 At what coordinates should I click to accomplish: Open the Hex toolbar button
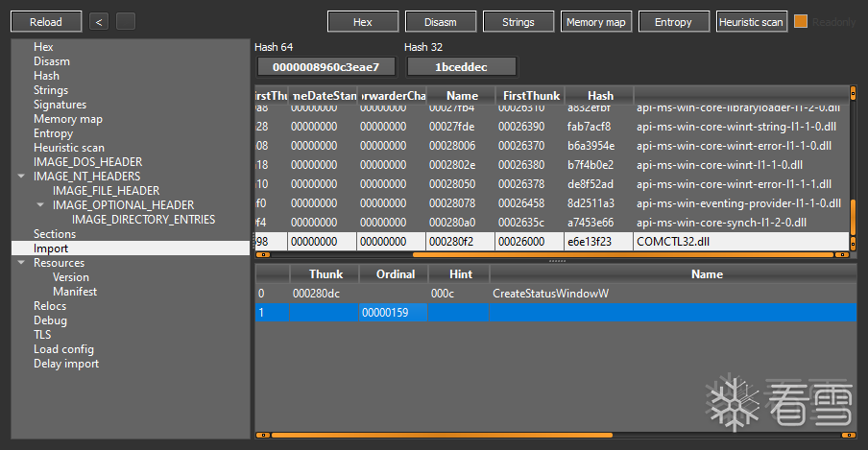pyautogui.click(x=363, y=22)
